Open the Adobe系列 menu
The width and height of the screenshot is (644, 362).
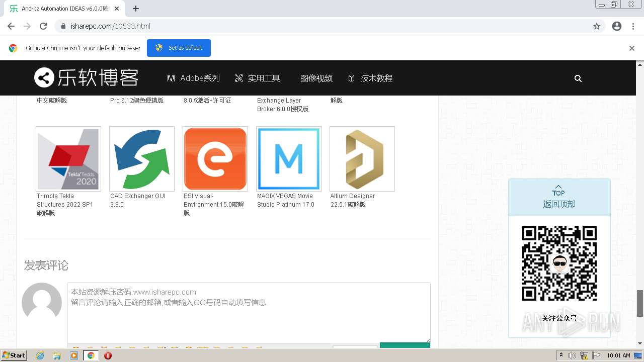point(193,78)
